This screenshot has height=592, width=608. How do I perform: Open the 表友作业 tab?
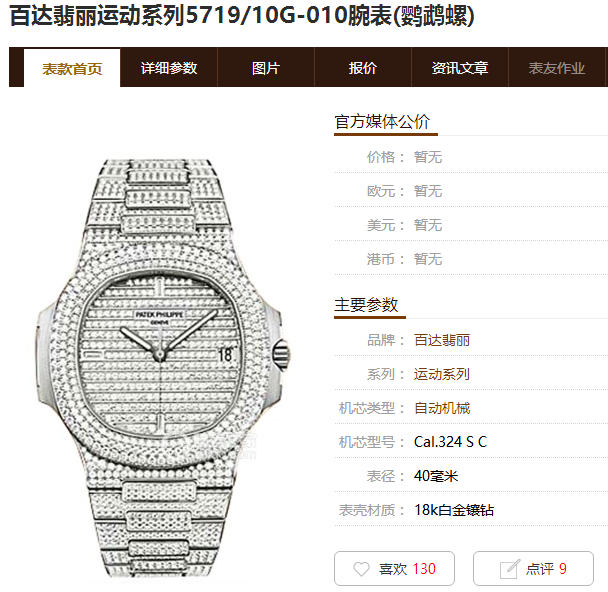(x=557, y=68)
